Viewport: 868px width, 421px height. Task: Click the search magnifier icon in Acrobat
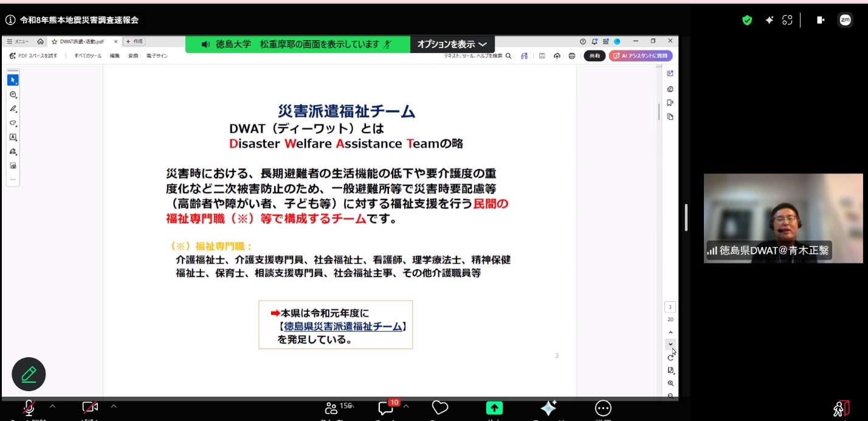click(x=508, y=56)
